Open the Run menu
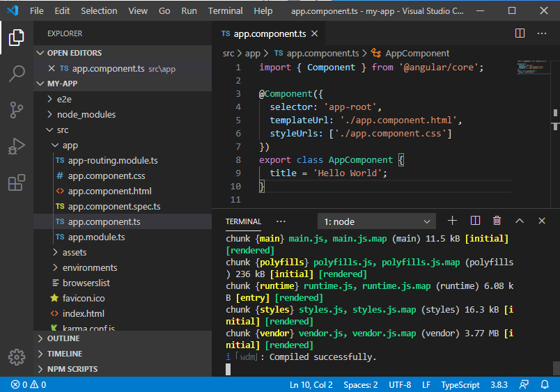The height and width of the screenshot is (392, 560). pos(189,10)
